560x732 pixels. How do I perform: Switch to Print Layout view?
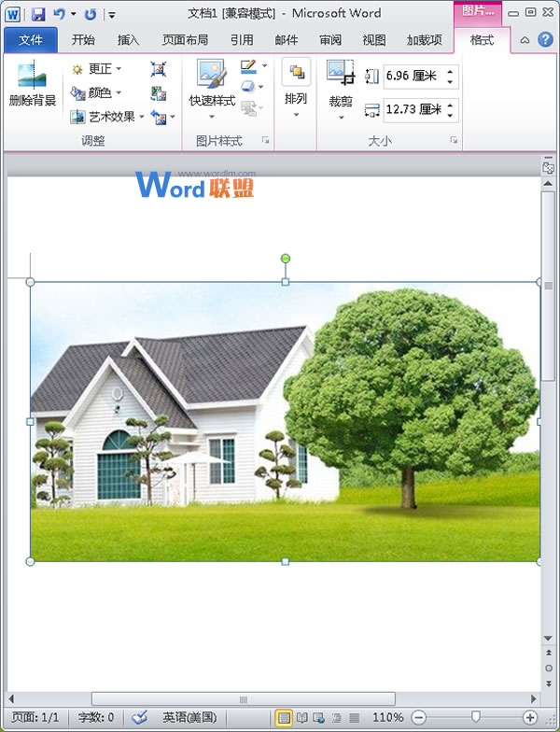click(284, 717)
